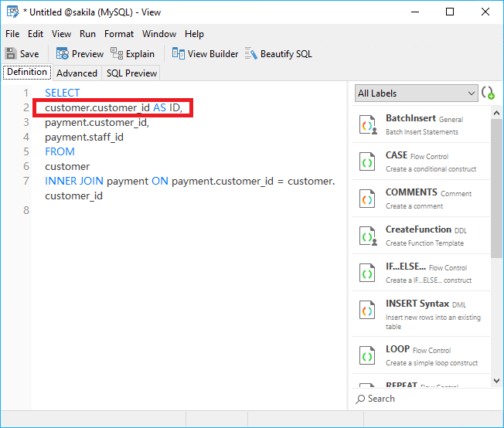504x428 pixels.
Task: Open the View Builder tool
Action: (179, 54)
